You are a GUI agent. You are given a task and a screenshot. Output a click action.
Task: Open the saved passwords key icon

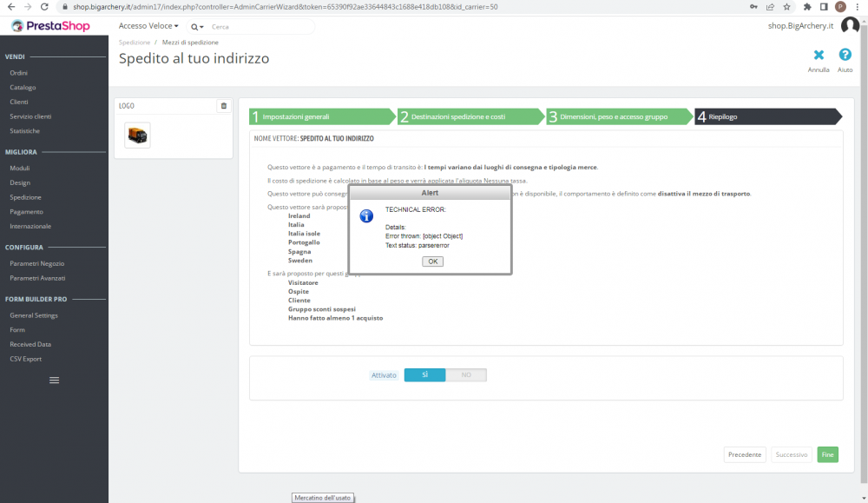(x=753, y=7)
